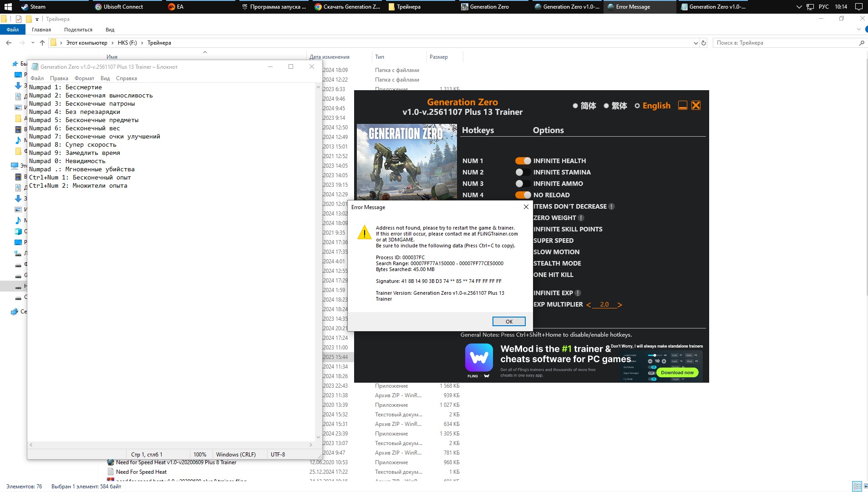868x492 pixels.
Task: Expand the Explorer ribbon chevron
Action: tap(858, 30)
